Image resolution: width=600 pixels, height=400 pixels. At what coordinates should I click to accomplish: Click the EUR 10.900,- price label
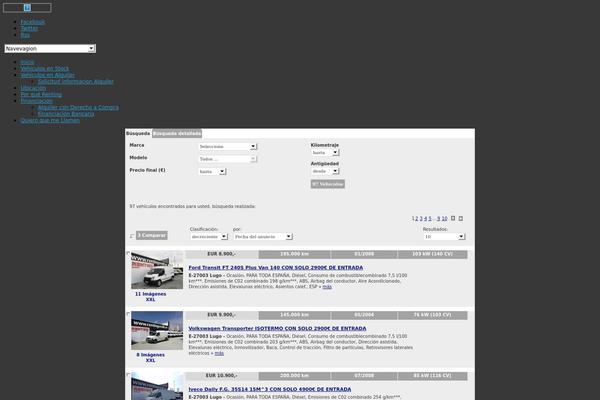[222, 376]
